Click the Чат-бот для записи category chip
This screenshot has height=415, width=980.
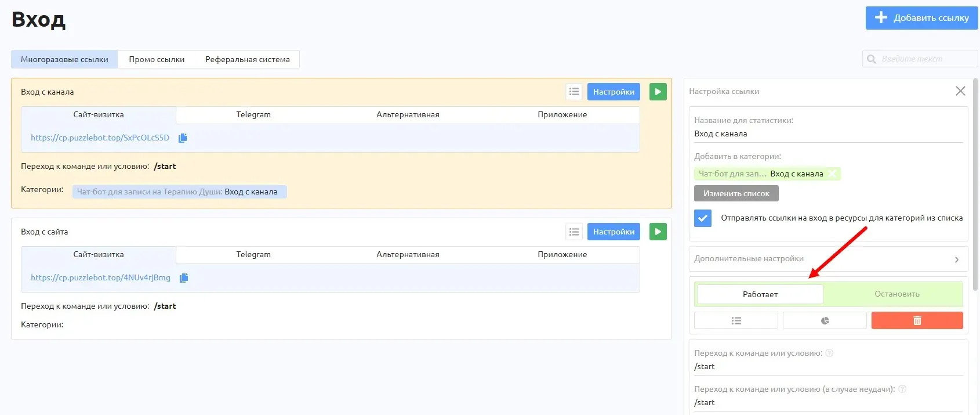point(180,192)
